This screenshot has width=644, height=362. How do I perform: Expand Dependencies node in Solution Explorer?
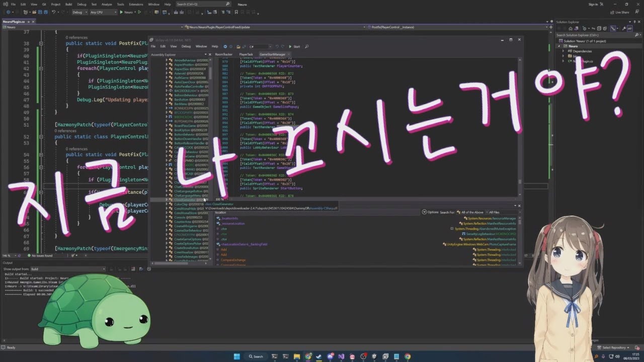tap(564, 51)
